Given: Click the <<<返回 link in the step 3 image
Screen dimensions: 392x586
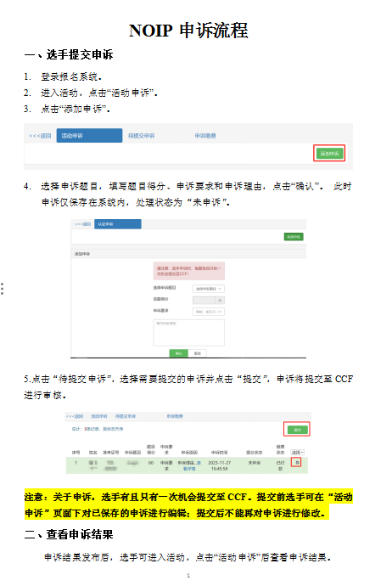Looking at the screenshot, I should 40,136.
